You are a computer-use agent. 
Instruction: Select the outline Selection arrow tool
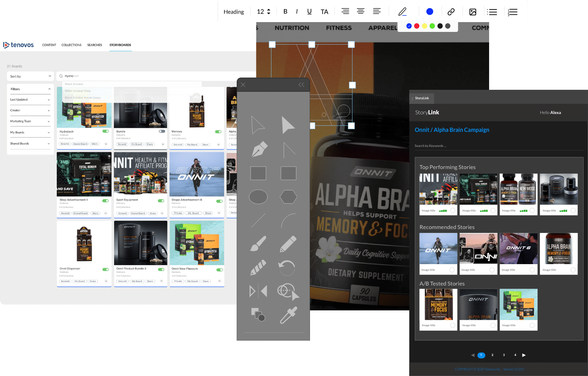point(258,125)
